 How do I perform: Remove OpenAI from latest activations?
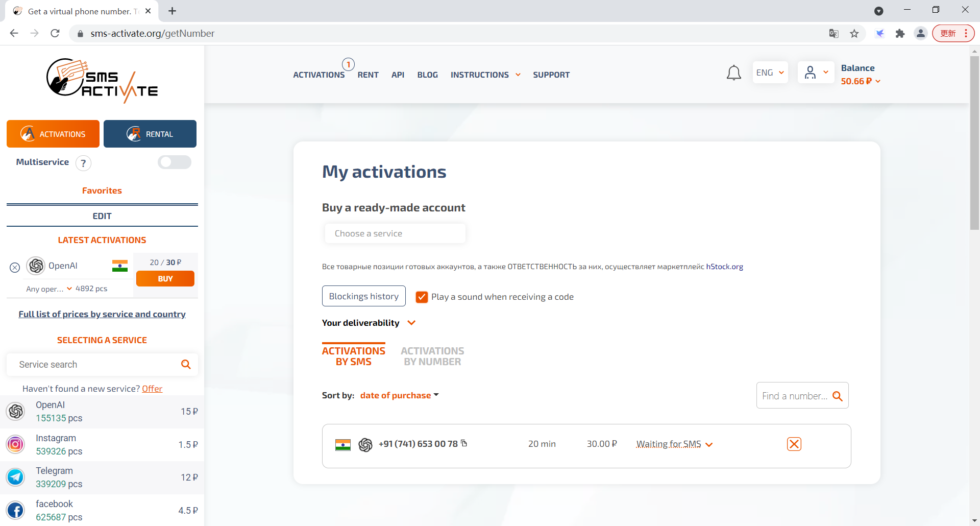tap(15, 267)
